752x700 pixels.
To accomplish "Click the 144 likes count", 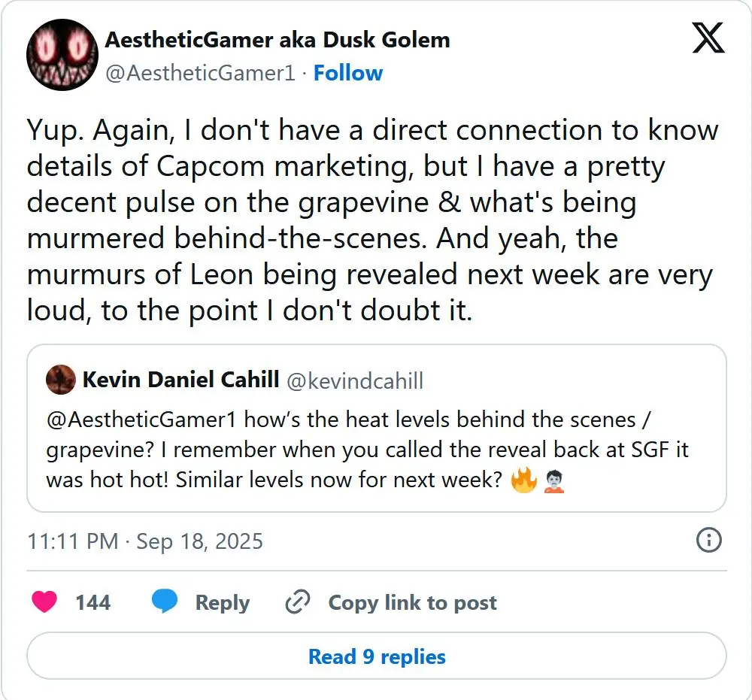I will click(x=93, y=602).
